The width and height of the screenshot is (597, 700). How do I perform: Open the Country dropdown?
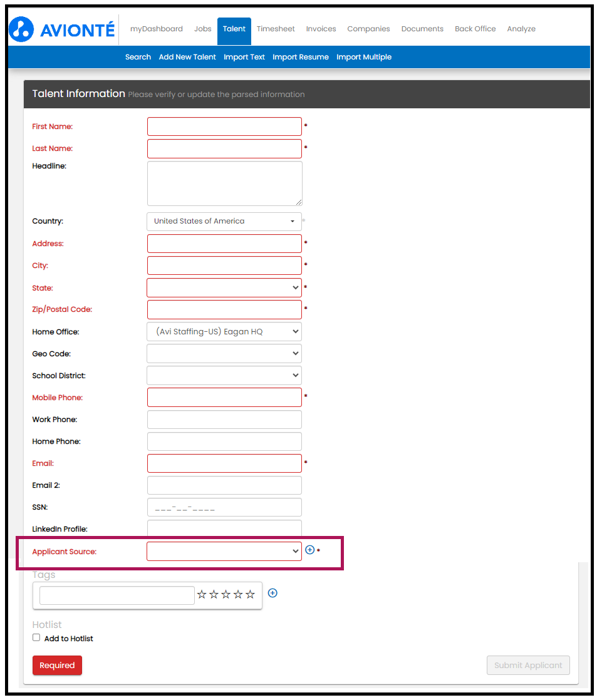224,221
